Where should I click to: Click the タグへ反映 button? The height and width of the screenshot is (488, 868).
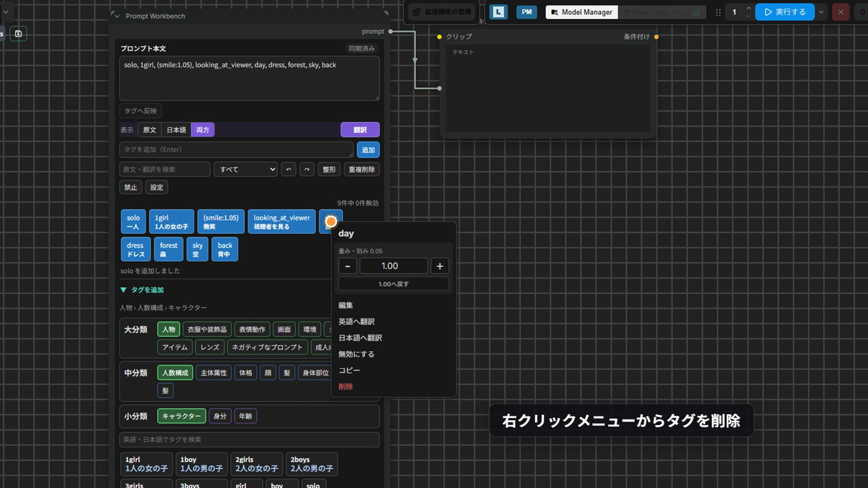(x=140, y=110)
